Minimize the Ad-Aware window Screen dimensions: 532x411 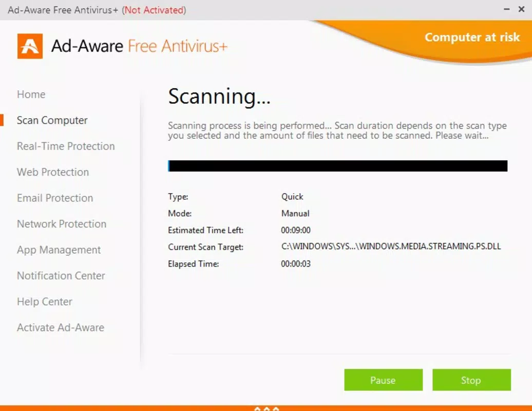click(506, 9)
